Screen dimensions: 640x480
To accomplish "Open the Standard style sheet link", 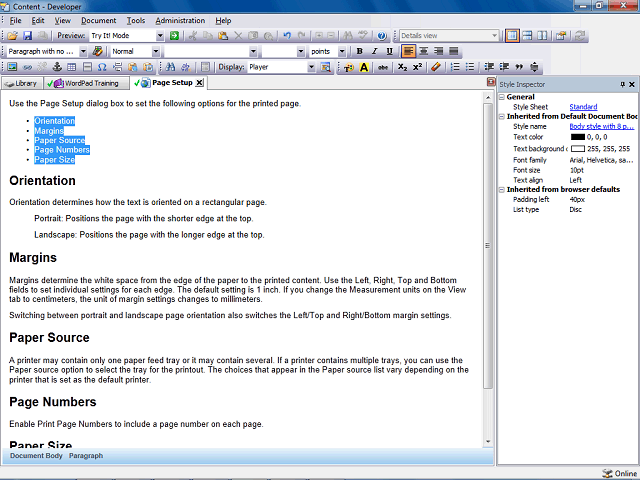I will pos(583,107).
